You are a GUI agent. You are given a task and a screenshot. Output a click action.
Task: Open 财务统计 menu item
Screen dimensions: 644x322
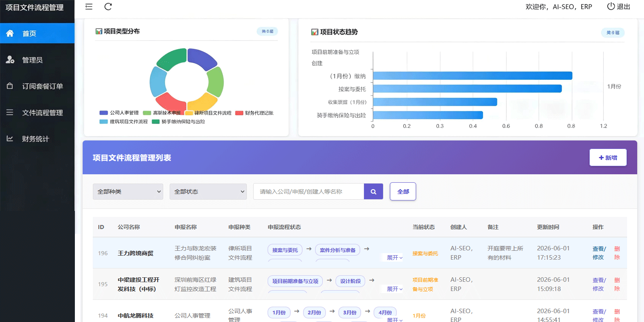(37, 138)
